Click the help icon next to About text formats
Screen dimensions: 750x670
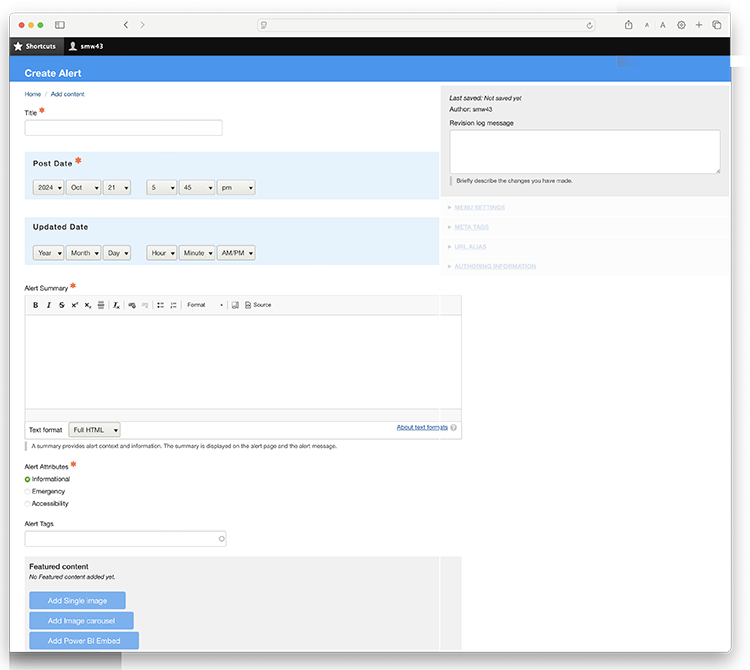point(453,428)
